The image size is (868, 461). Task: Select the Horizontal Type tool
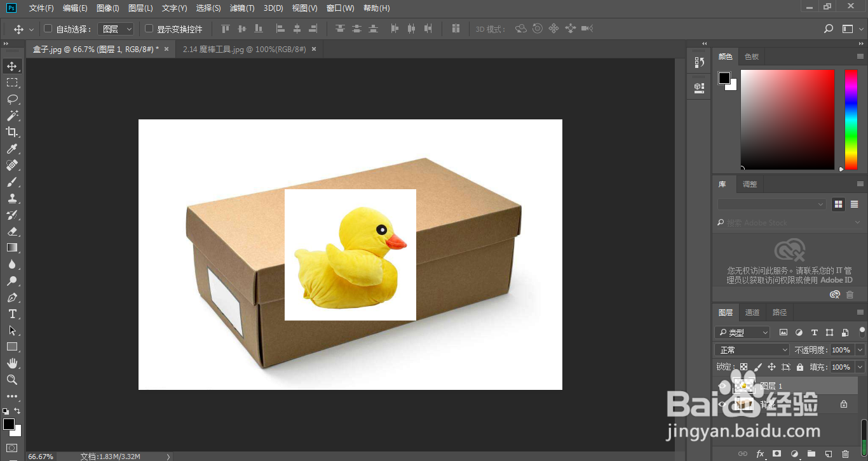12,314
